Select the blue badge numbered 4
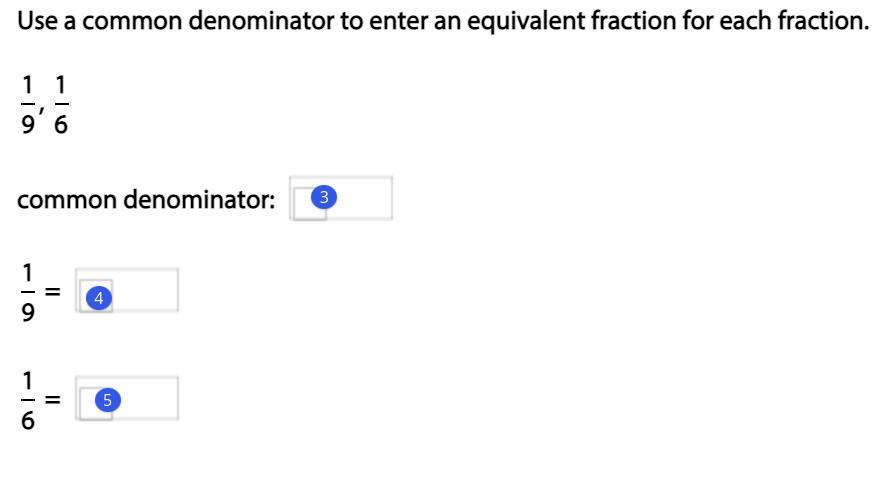The image size is (888, 486). 99,298
